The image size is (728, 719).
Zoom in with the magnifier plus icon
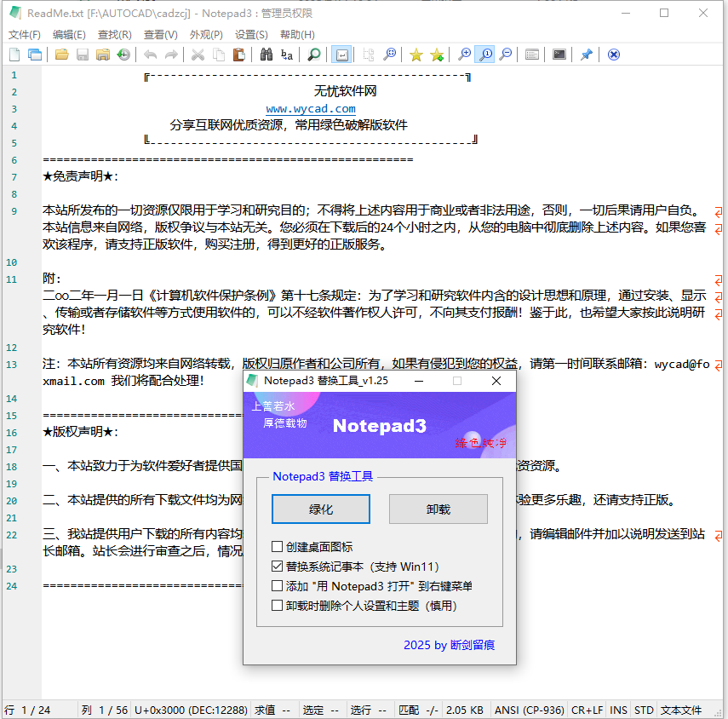pos(464,55)
